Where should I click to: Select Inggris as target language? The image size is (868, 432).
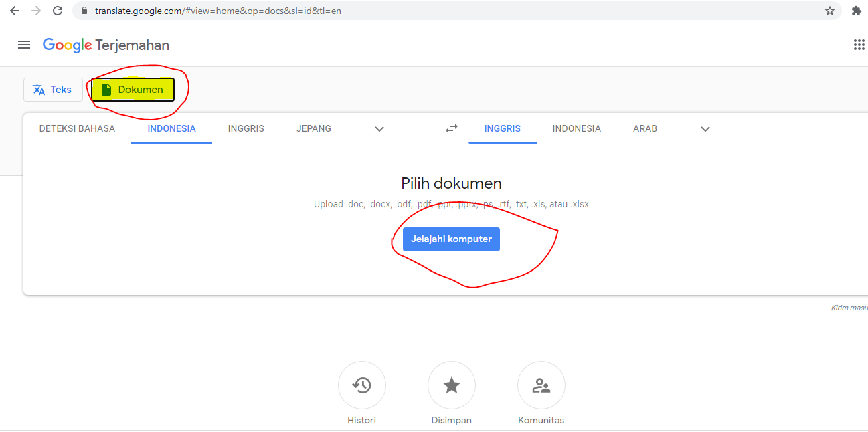(503, 128)
